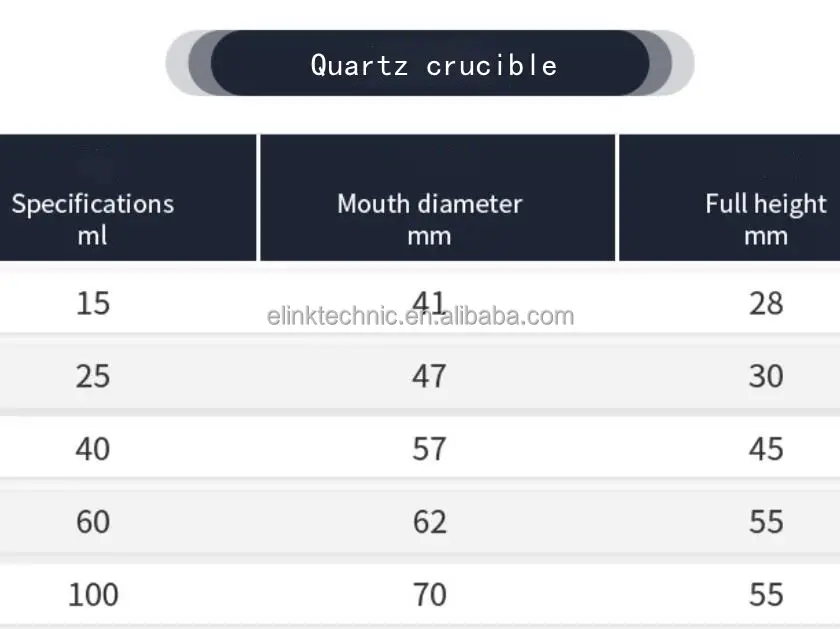840x629 pixels.
Task: Click the Full height mm column header
Action: [x=765, y=219]
